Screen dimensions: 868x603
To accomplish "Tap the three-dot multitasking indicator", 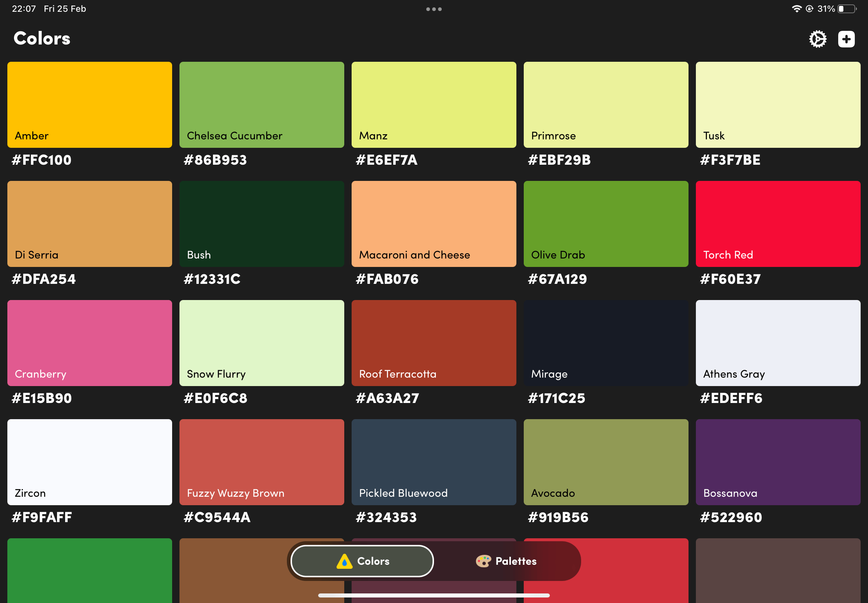I will point(434,9).
